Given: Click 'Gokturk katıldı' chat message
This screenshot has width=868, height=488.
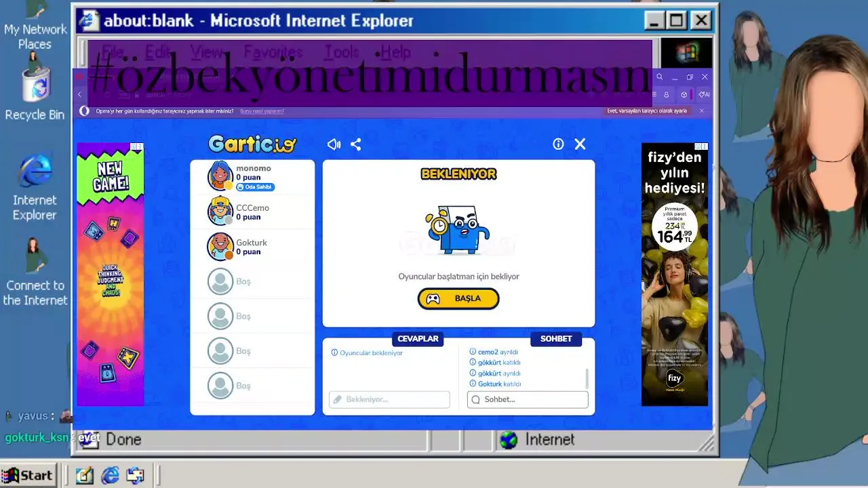Looking at the screenshot, I should click(495, 384).
